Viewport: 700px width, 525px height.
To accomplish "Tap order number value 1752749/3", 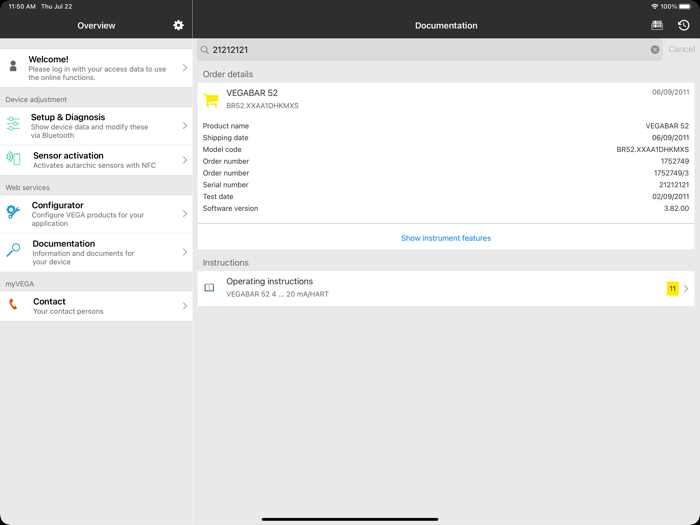I will [x=671, y=173].
